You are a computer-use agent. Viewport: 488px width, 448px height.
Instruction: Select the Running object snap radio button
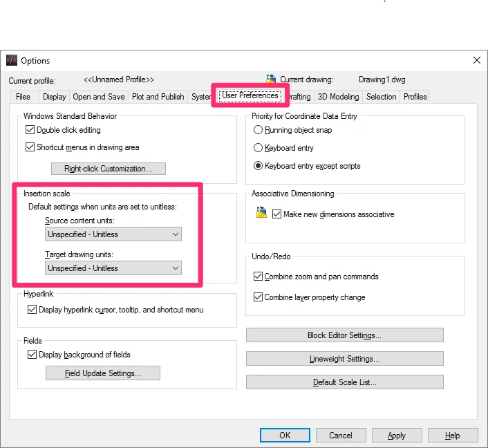tap(259, 130)
